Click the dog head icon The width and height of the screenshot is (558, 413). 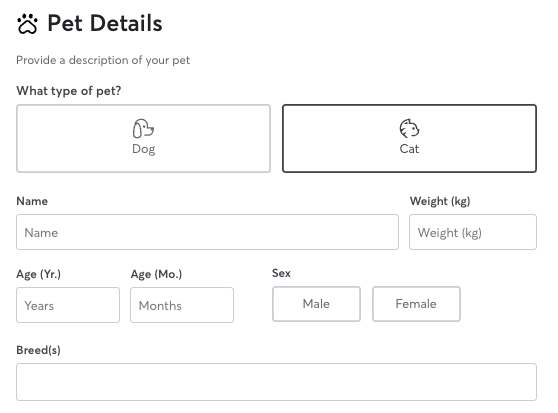click(x=143, y=128)
